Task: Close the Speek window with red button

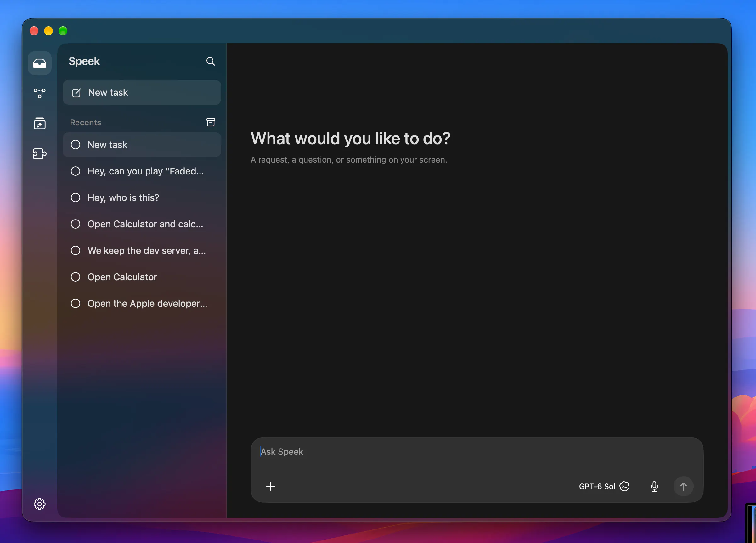Action: (x=34, y=31)
